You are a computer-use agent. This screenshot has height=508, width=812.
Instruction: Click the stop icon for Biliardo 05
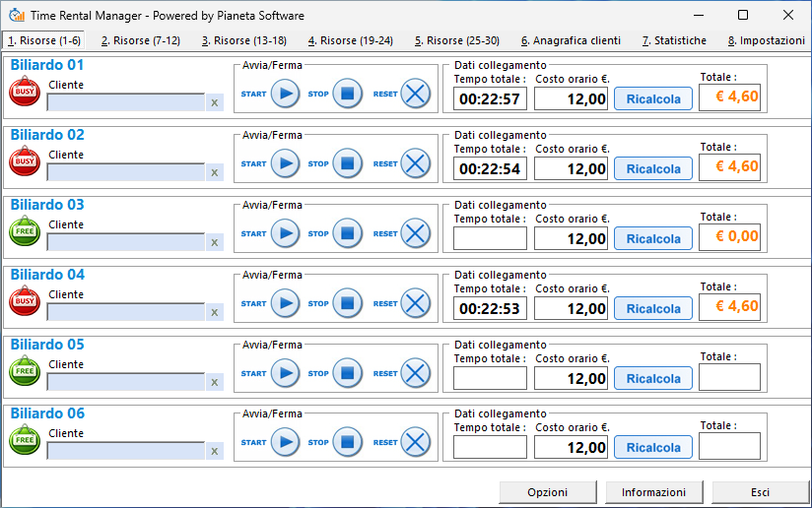pos(347,373)
